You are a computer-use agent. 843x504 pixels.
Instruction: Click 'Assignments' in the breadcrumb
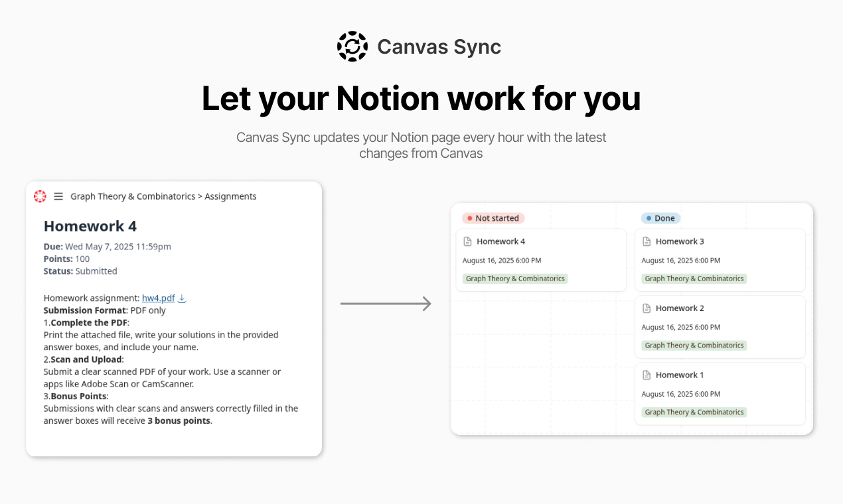pos(230,196)
